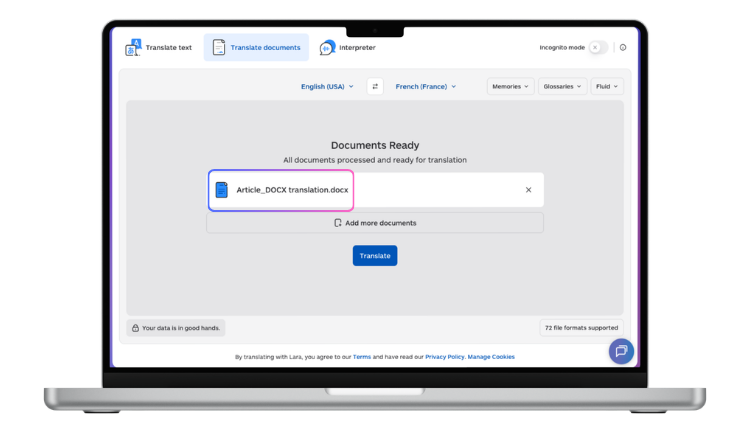
Task: Open the Interpreter tab
Action: pos(348,47)
